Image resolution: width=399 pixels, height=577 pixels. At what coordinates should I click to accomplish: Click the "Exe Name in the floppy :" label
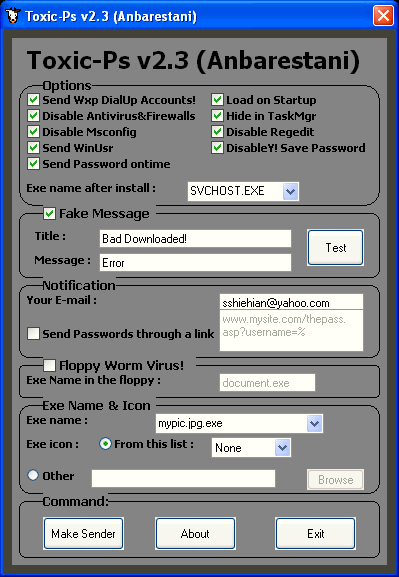pos(93,380)
